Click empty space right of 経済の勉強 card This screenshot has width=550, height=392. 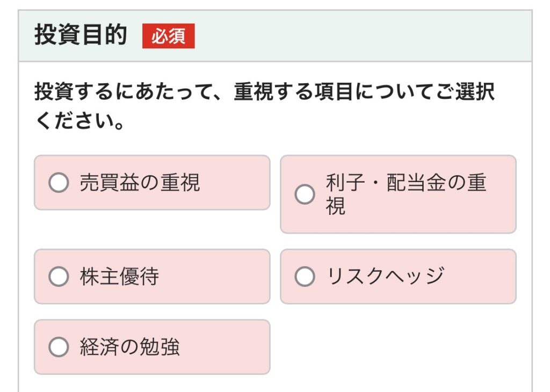tap(397, 347)
